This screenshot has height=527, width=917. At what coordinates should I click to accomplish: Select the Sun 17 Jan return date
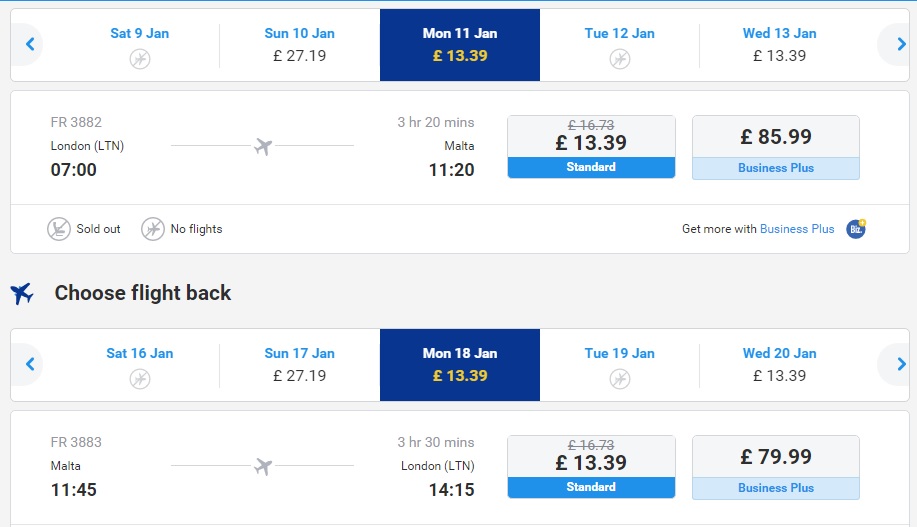pos(299,365)
